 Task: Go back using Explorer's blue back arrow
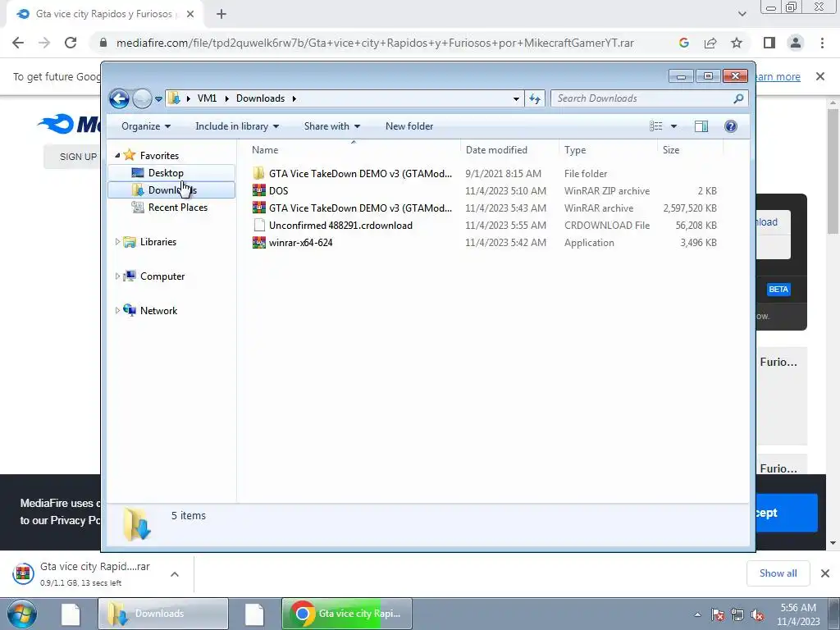point(119,98)
